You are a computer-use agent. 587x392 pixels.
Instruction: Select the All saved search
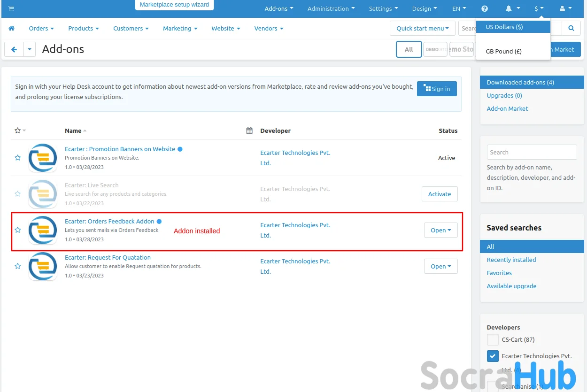532,246
